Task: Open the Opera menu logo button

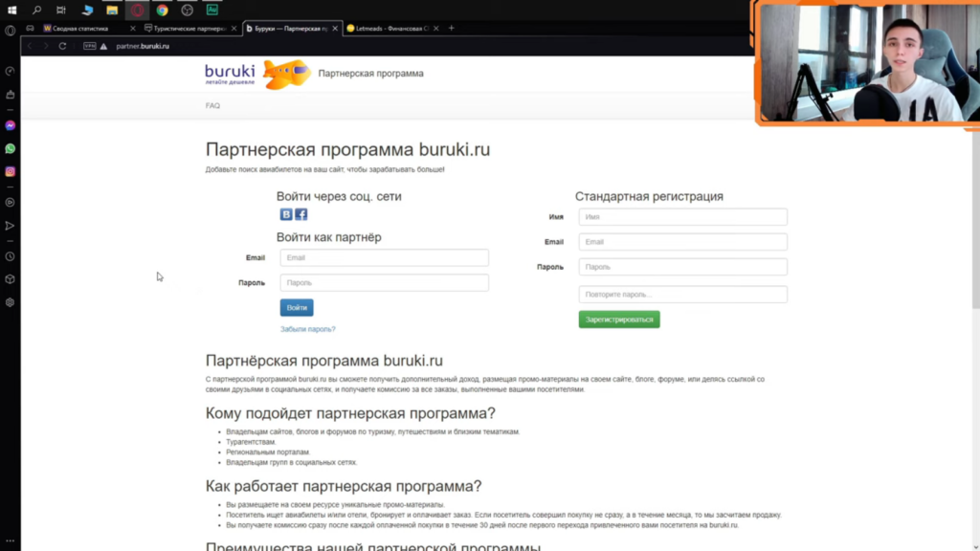Action: 10,30
